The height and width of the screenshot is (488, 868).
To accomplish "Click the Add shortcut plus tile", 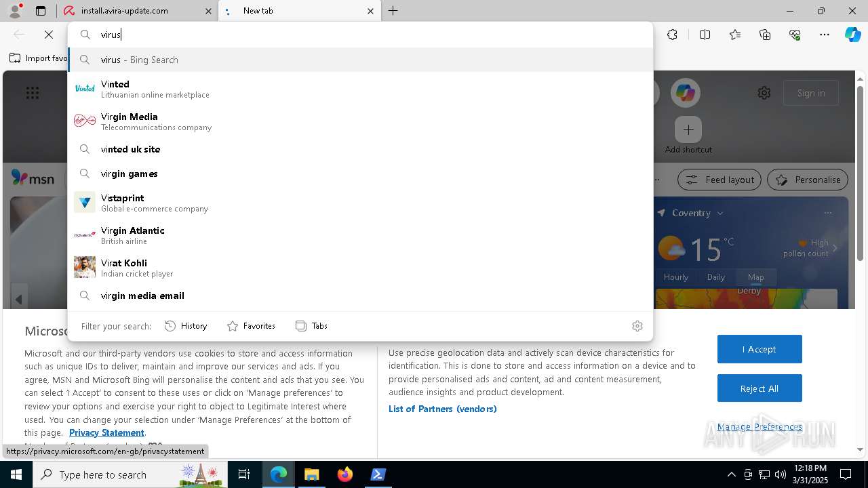I will (688, 129).
